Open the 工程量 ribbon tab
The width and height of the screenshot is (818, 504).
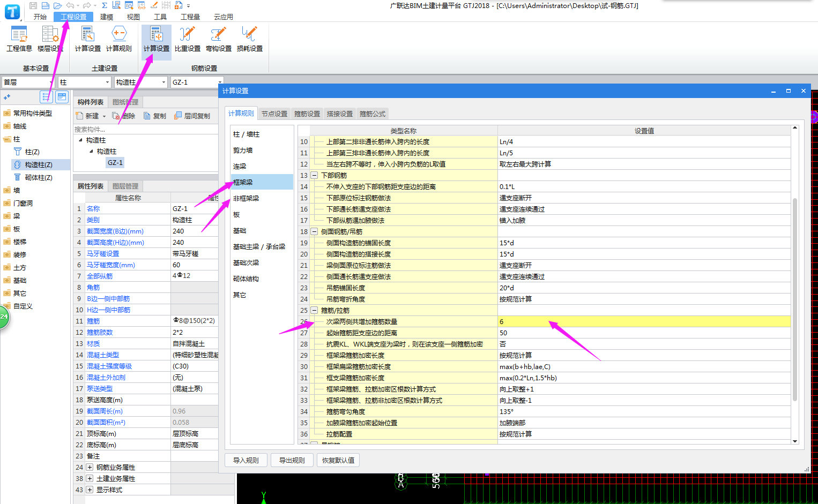pyautogui.click(x=190, y=17)
